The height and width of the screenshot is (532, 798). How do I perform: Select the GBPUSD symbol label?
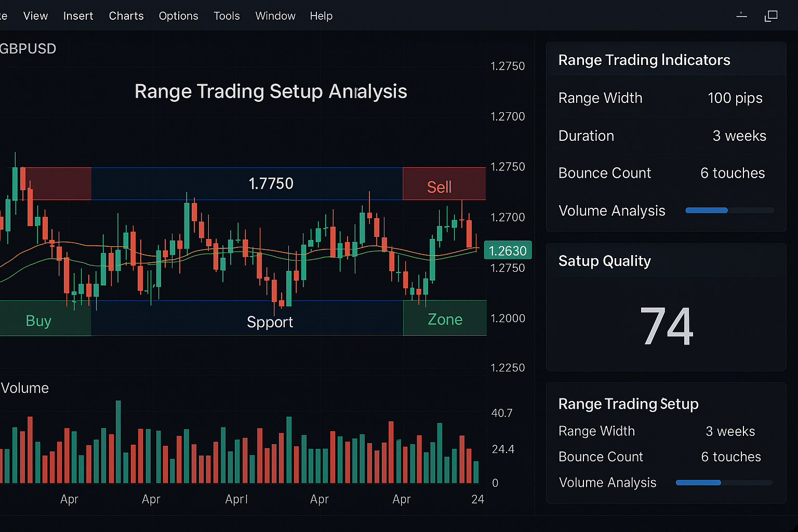(x=28, y=49)
